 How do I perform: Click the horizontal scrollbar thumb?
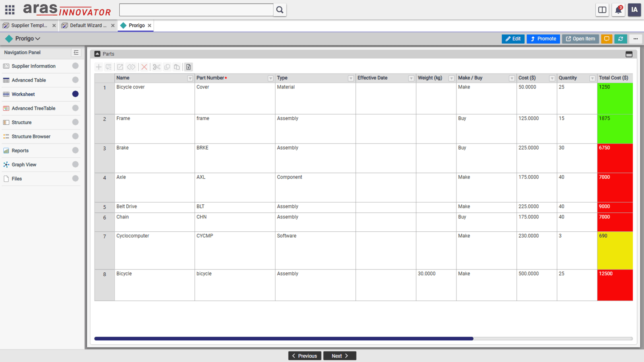coord(284,339)
